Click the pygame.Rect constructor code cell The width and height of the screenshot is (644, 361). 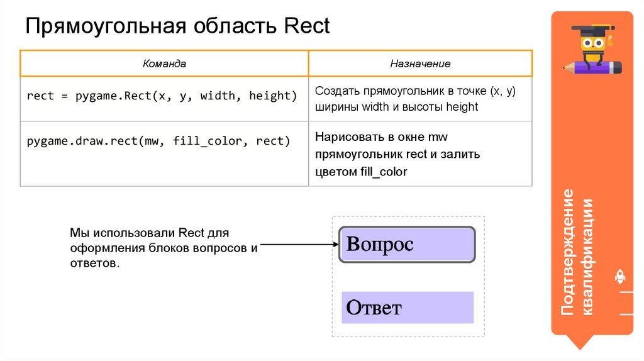point(162,96)
